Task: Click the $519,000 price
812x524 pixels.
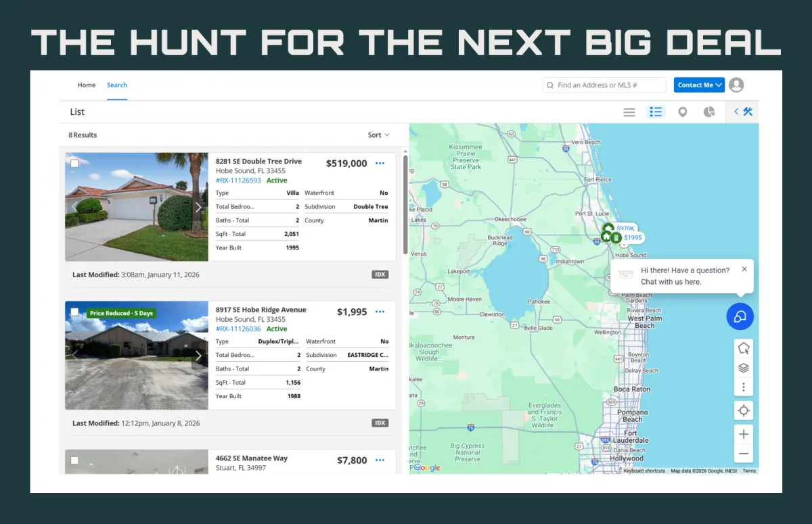Action: click(346, 164)
